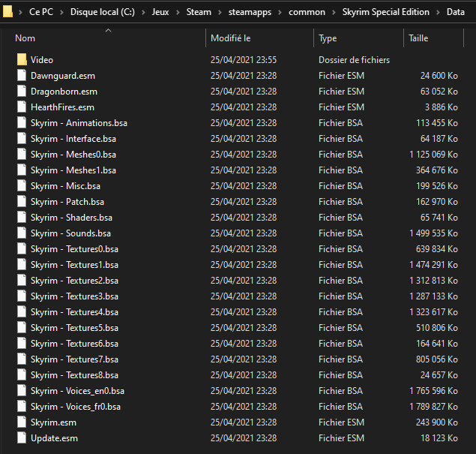Click the Skyrim - Meshes0.bsa file icon
This screenshot has height=454, width=476.
(22, 155)
